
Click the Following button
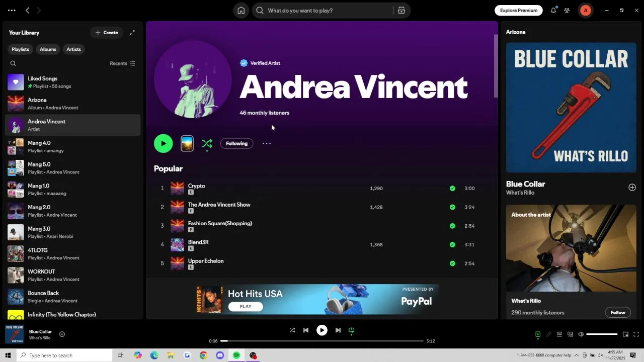[x=236, y=144]
